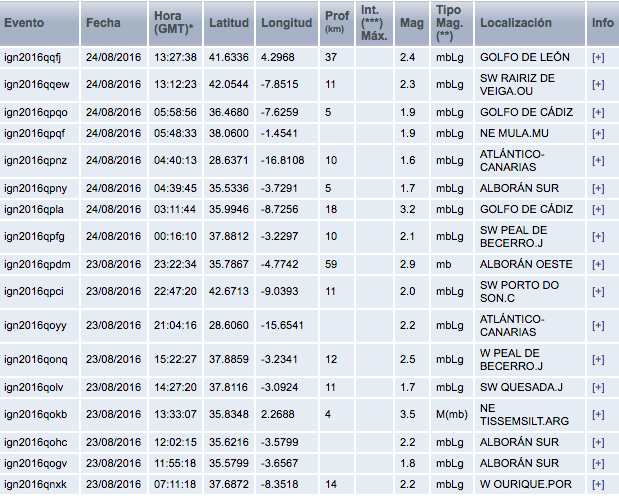
Task: Expand [+] for the ign2016qpla event
Action: tap(598, 208)
